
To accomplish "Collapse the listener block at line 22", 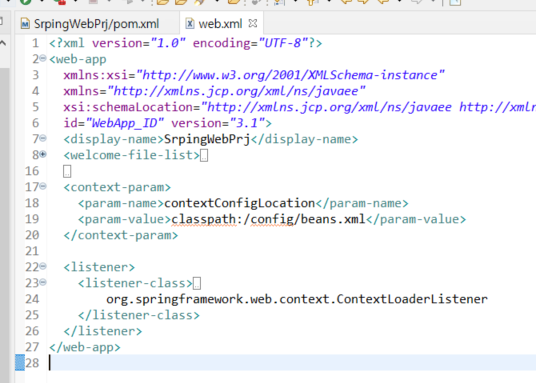I will [x=43, y=266].
